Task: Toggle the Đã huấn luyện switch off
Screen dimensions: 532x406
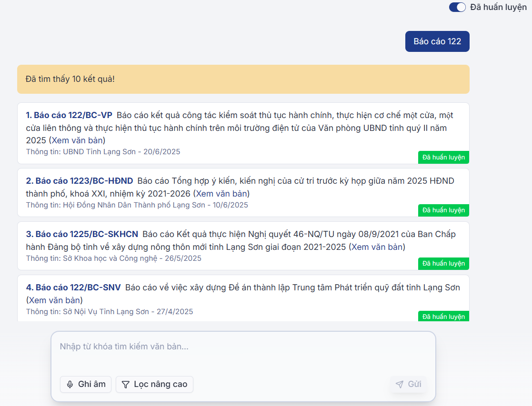Action: tap(457, 7)
